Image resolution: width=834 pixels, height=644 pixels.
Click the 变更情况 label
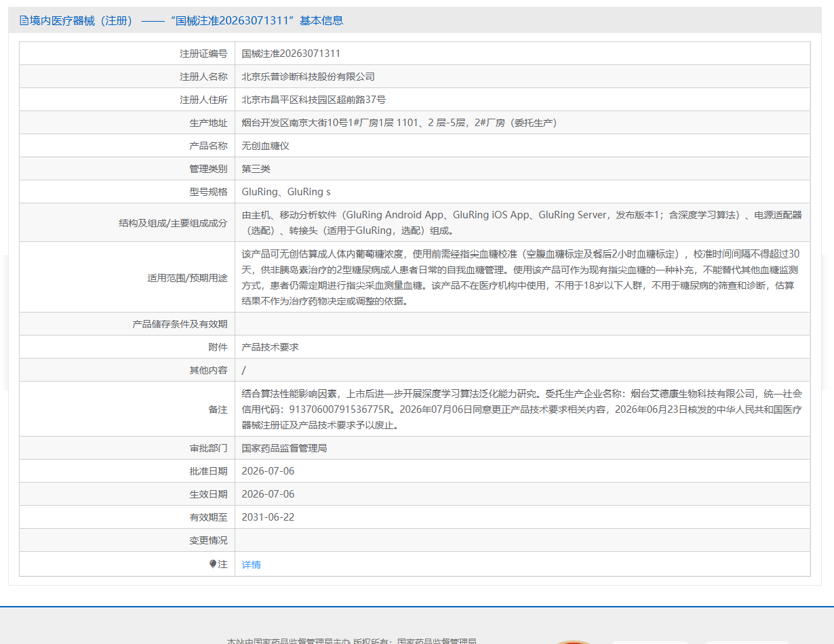[208, 540]
